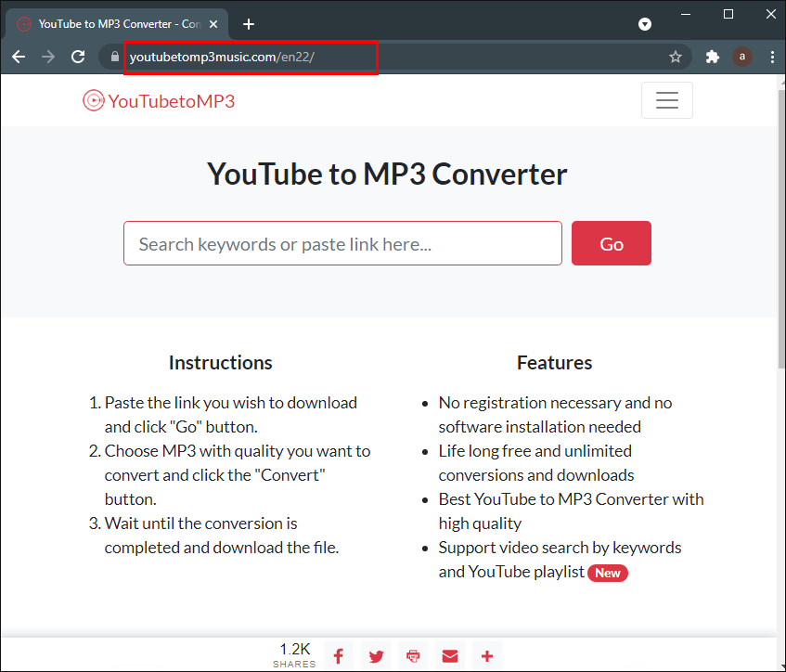The height and width of the screenshot is (672, 786).
Task: Open the profile avatar 'a'
Action: tap(741, 57)
